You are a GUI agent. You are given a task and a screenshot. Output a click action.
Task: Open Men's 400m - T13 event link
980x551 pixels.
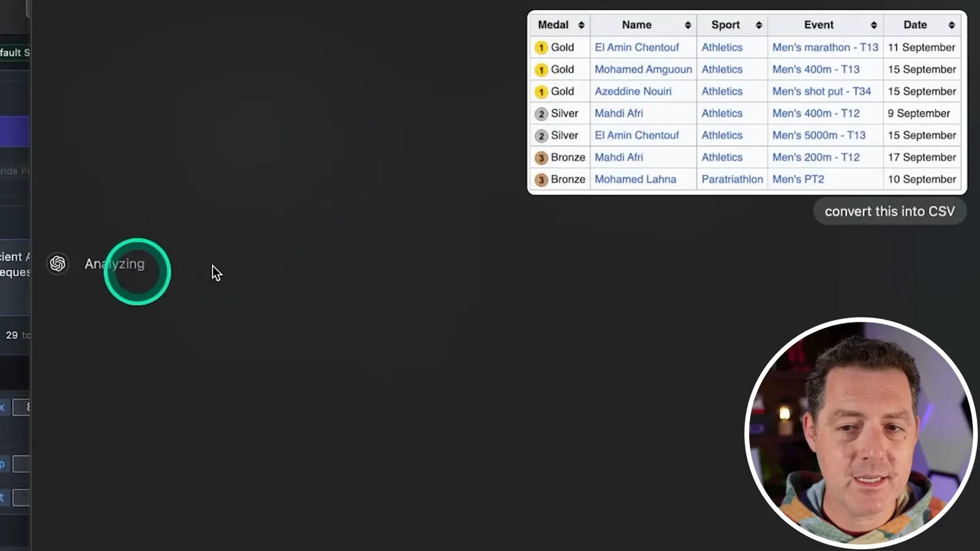point(816,69)
